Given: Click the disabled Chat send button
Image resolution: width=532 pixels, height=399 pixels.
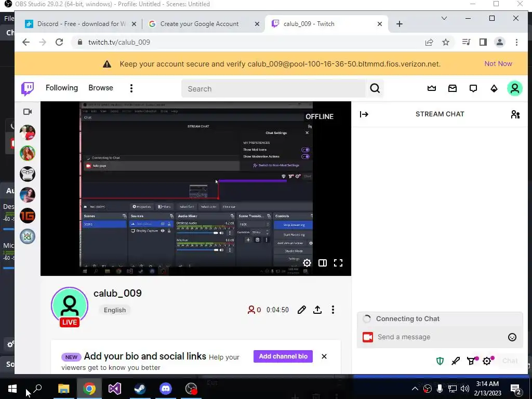Looking at the screenshot, I should point(510,361).
